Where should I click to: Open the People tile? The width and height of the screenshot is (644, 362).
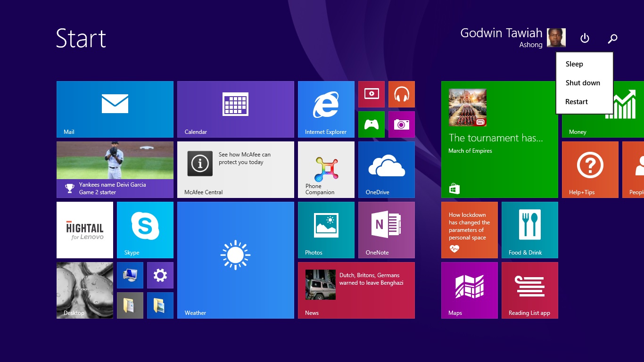pos(633,170)
